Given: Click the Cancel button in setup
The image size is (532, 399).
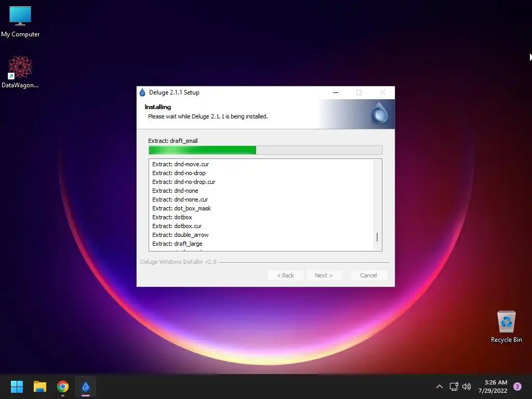Looking at the screenshot, I should 368,275.
